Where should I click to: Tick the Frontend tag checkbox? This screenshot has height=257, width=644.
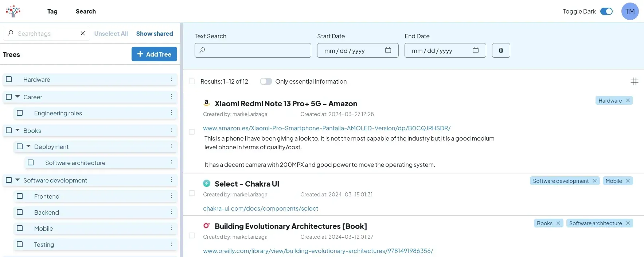pyautogui.click(x=20, y=196)
